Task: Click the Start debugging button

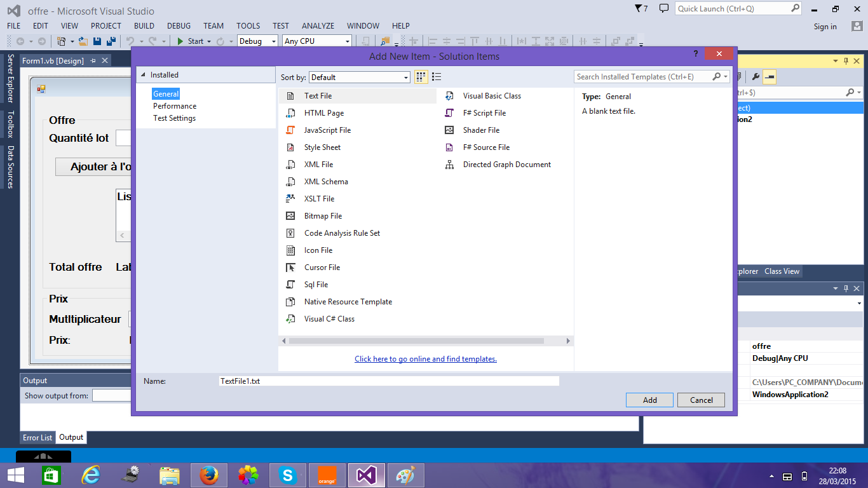Action: pyautogui.click(x=189, y=41)
